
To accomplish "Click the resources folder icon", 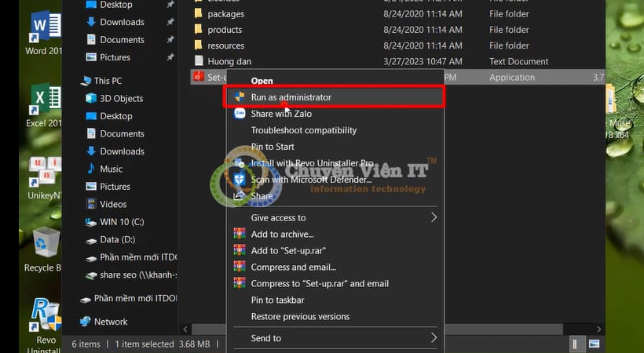I will (199, 45).
